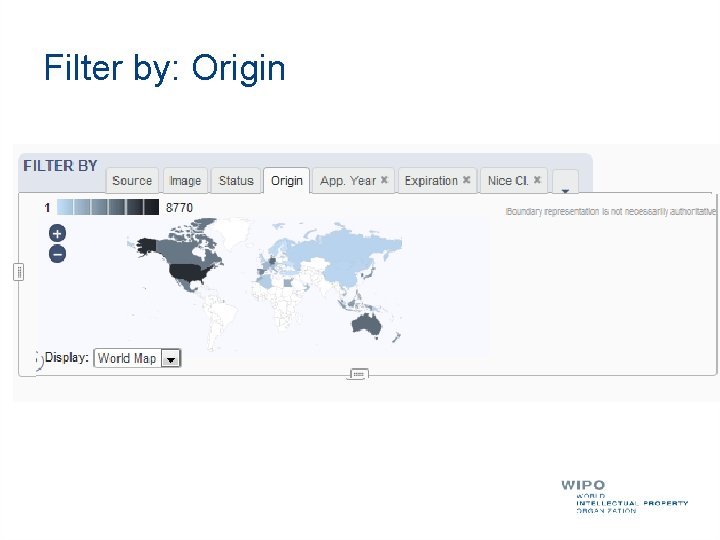Zoom in on the world map
Image resolution: width=720 pixels, height=540 pixels.
pos(57,233)
